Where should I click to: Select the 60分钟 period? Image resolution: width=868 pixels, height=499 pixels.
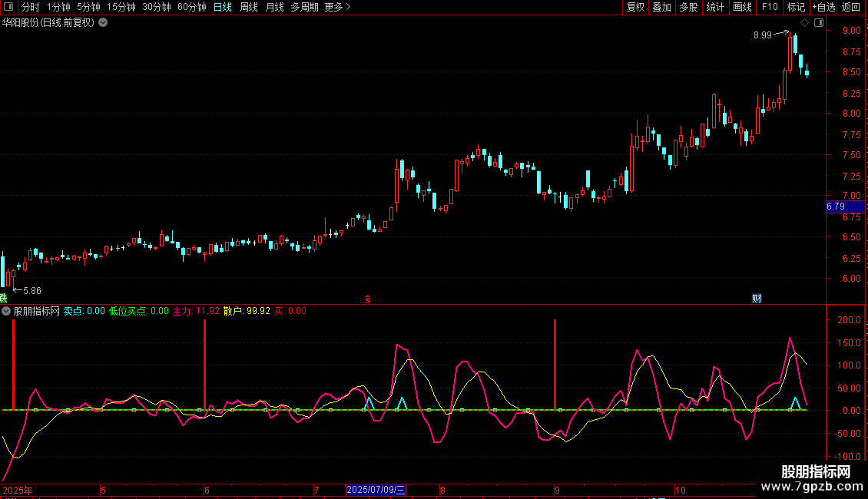(x=192, y=7)
